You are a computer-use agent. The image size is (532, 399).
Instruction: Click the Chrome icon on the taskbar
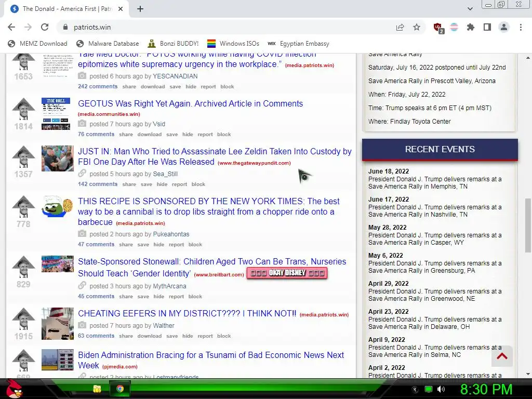pyautogui.click(x=120, y=389)
